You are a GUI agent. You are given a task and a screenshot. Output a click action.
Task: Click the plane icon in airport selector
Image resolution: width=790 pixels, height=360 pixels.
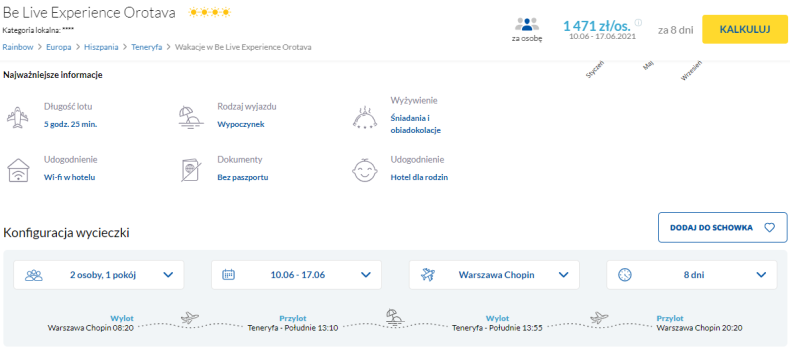pyautogui.click(x=428, y=275)
